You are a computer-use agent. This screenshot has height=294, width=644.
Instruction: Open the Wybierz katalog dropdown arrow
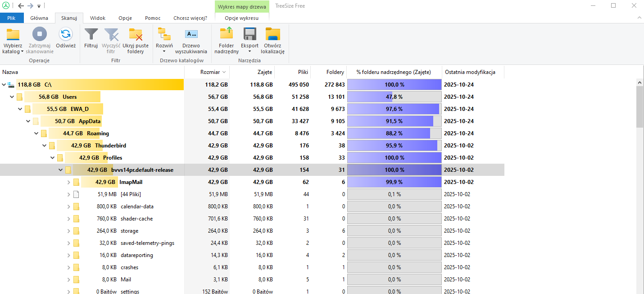click(22, 51)
